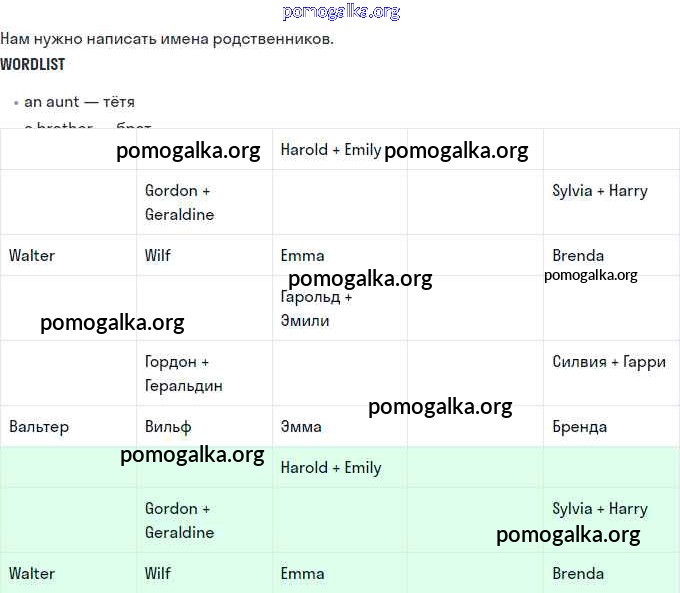Click the 'Brenda' cell in white table

[578, 255]
